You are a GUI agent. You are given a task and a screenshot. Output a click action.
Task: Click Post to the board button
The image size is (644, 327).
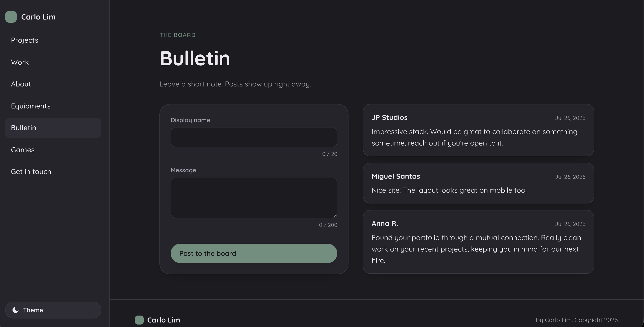click(x=254, y=253)
